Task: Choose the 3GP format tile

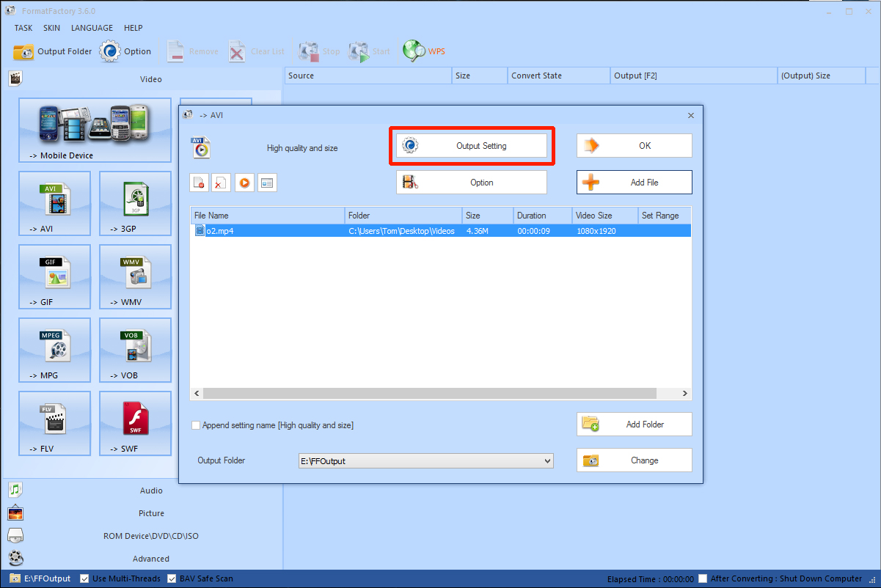Action: pos(136,204)
